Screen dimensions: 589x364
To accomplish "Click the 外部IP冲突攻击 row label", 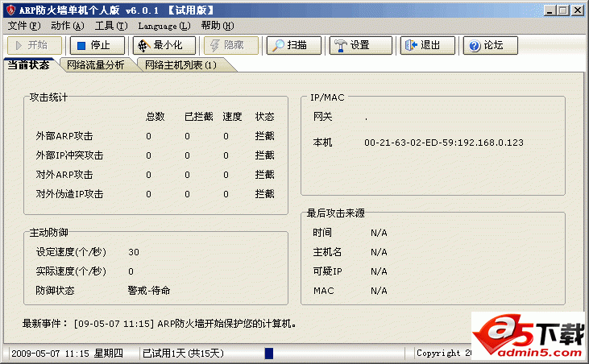I will click(69, 155).
